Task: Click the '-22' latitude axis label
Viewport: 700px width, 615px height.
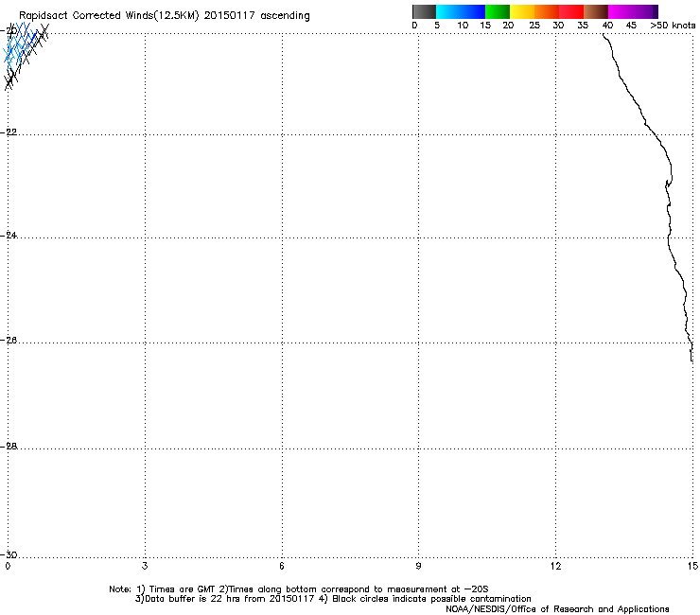Action: pos(9,132)
